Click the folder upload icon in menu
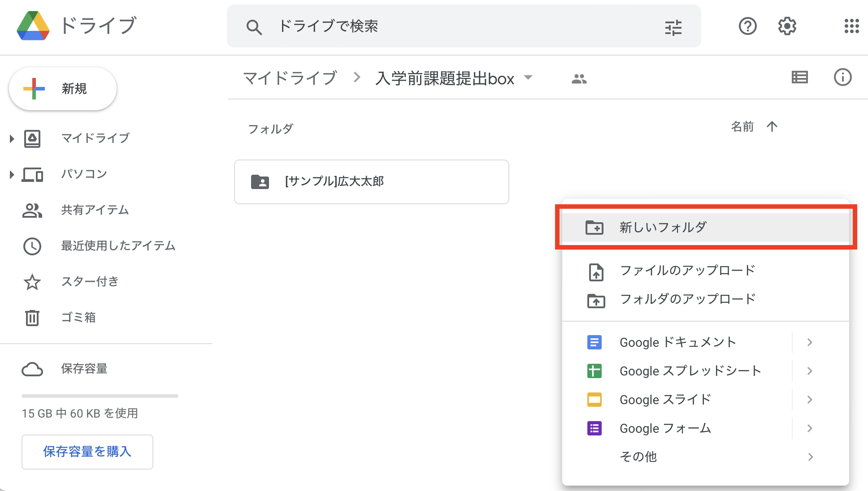 [596, 301]
